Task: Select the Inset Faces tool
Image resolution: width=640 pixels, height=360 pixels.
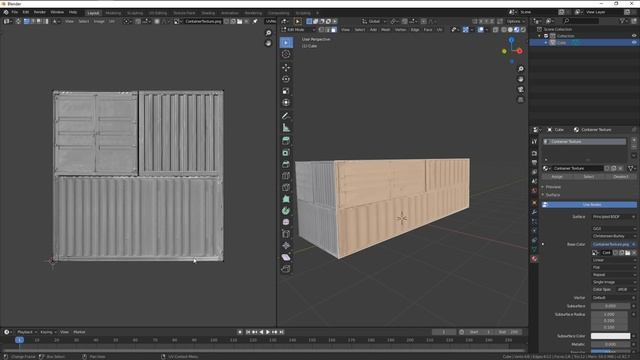Action: pyautogui.click(x=286, y=153)
